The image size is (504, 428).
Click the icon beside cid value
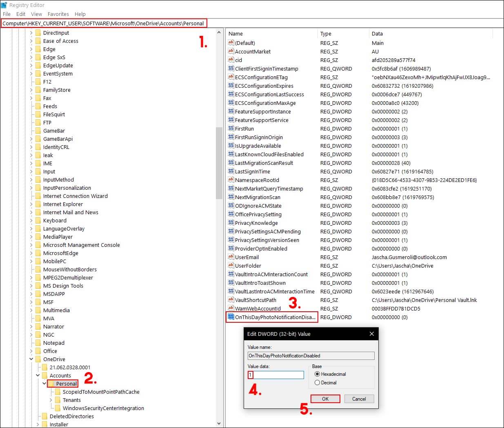231,60
